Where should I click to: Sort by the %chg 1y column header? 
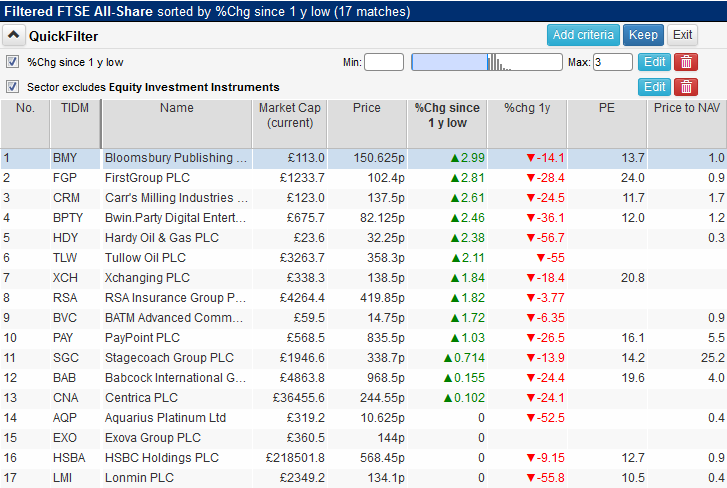527,124
